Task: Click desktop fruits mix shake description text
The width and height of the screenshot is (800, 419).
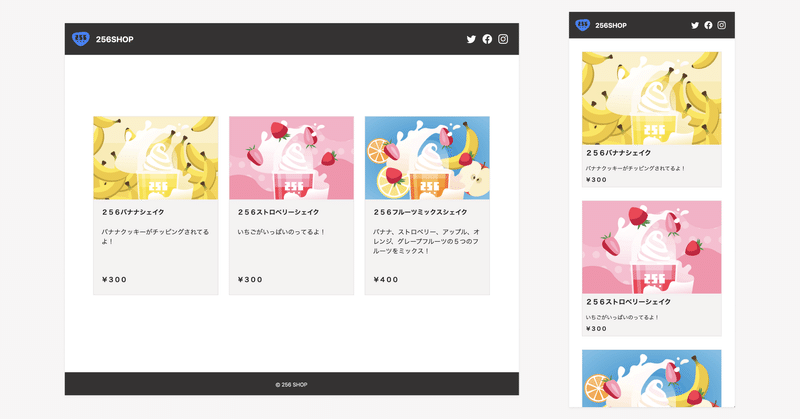Action: coord(427,241)
